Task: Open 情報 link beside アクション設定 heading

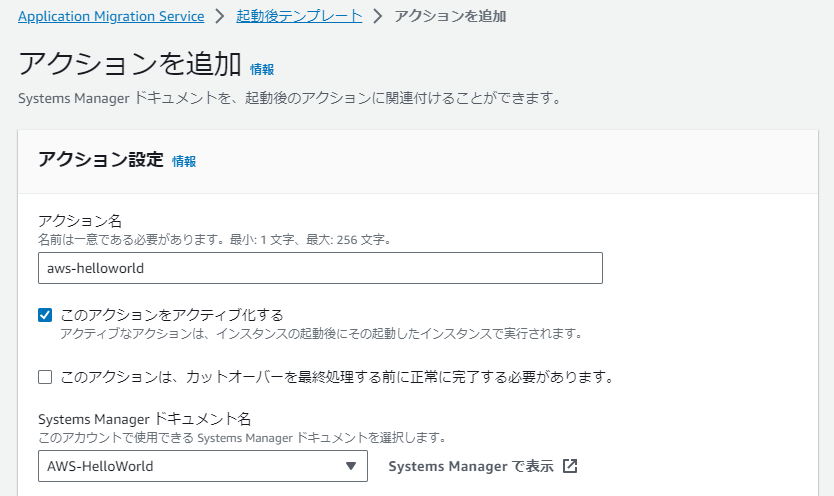Action: click(x=184, y=161)
